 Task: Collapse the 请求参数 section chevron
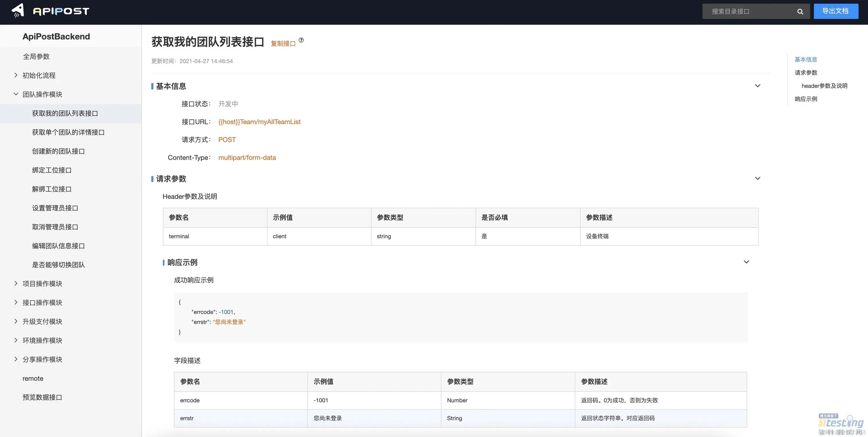click(757, 178)
